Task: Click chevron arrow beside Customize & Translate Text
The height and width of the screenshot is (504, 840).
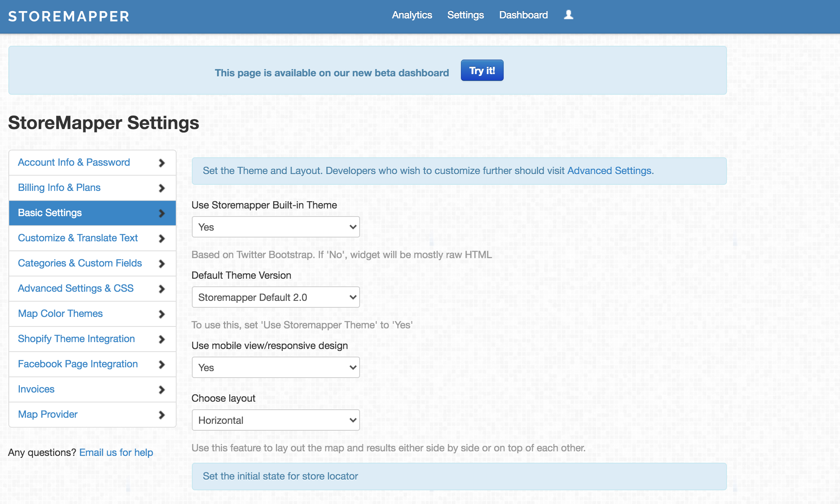Action: [x=162, y=239]
